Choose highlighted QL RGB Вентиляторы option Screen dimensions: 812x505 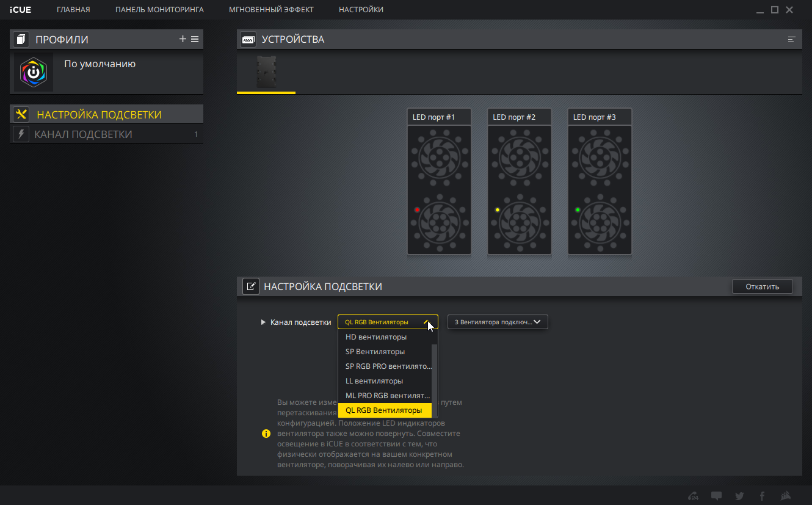pos(385,410)
